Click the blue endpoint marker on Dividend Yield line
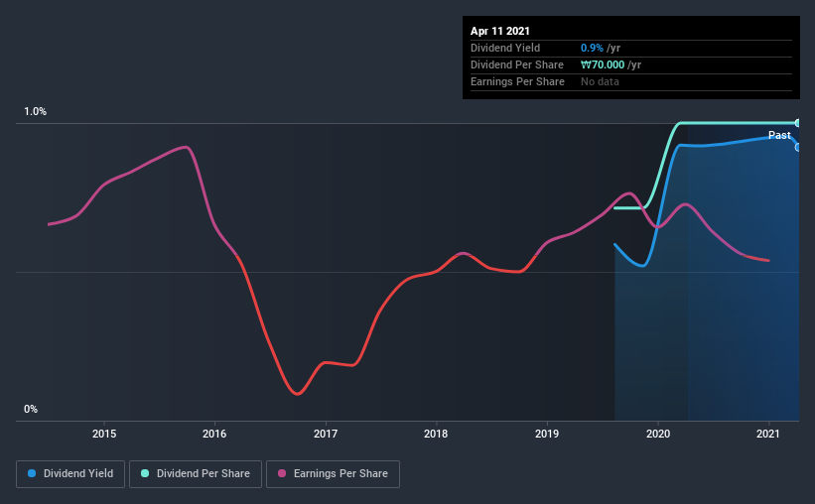The height and width of the screenshot is (504, 815). (x=798, y=148)
